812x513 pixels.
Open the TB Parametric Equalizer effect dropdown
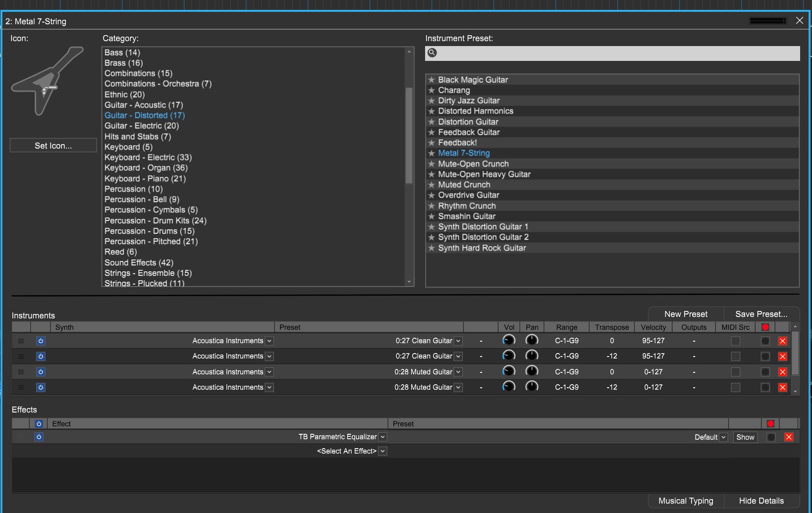[x=383, y=437]
